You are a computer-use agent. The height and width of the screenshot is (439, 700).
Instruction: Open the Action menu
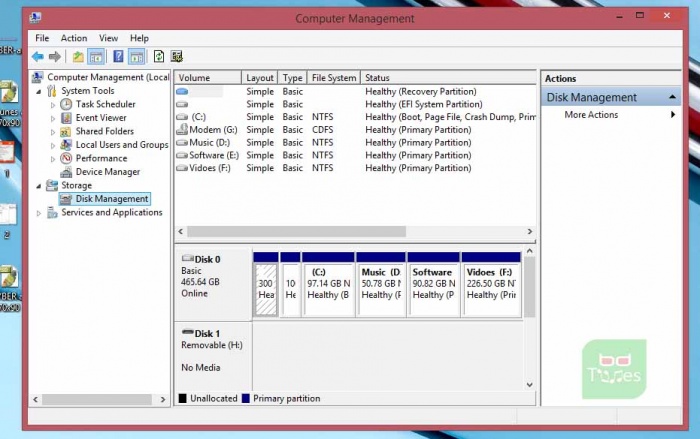click(74, 38)
